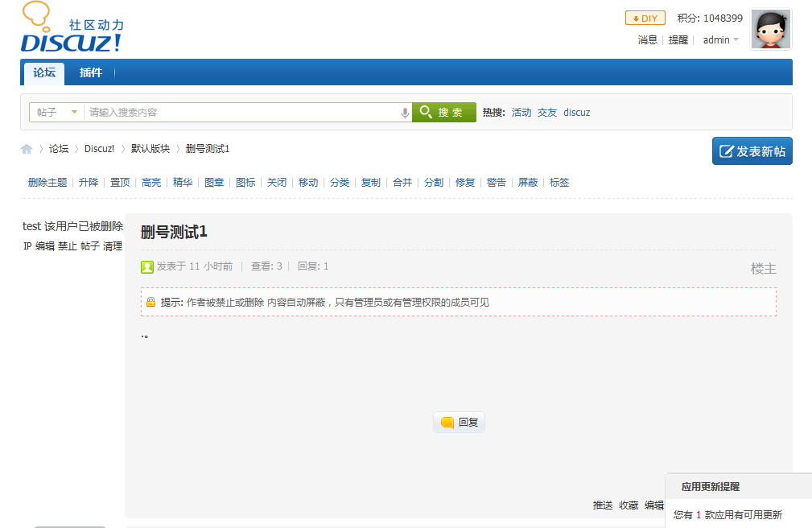Image resolution: width=812 pixels, height=528 pixels.
Task: Click the 您有 1 款应用有可用更新 notice
Action: coord(728,514)
